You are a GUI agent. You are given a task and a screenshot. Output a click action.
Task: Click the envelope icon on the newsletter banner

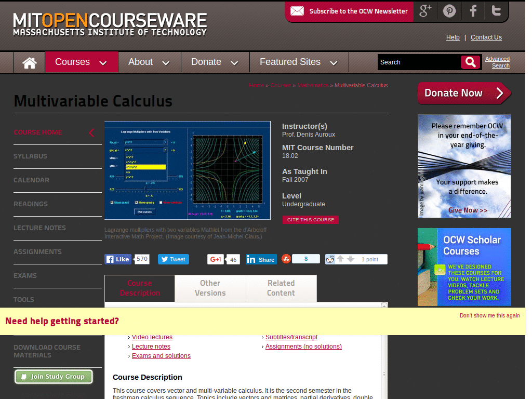pos(297,11)
